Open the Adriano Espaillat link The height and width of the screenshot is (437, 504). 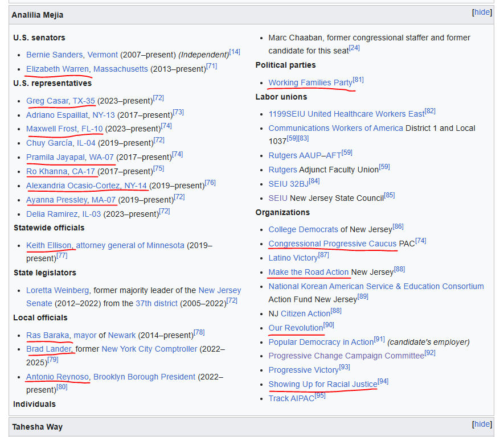(x=57, y=115)
